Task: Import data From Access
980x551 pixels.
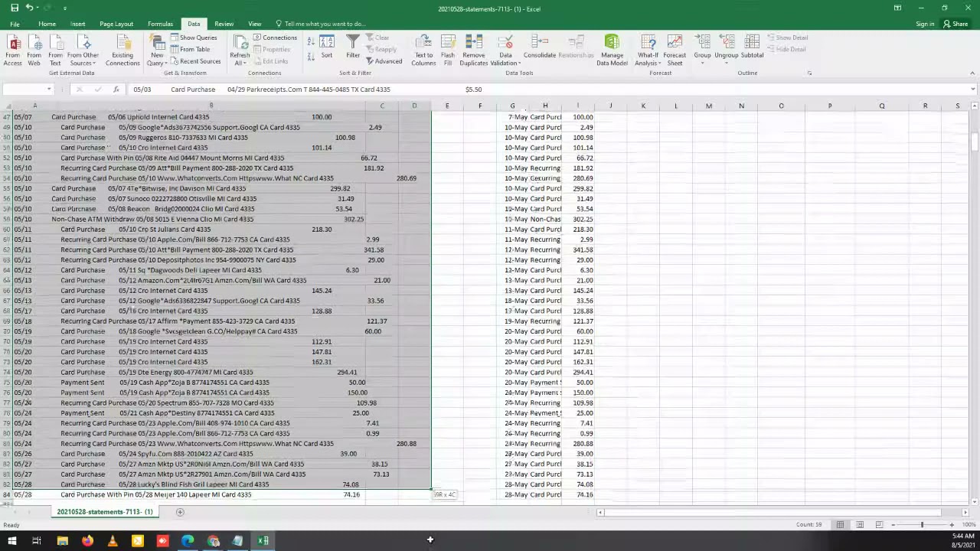Action: pos(13,51)
